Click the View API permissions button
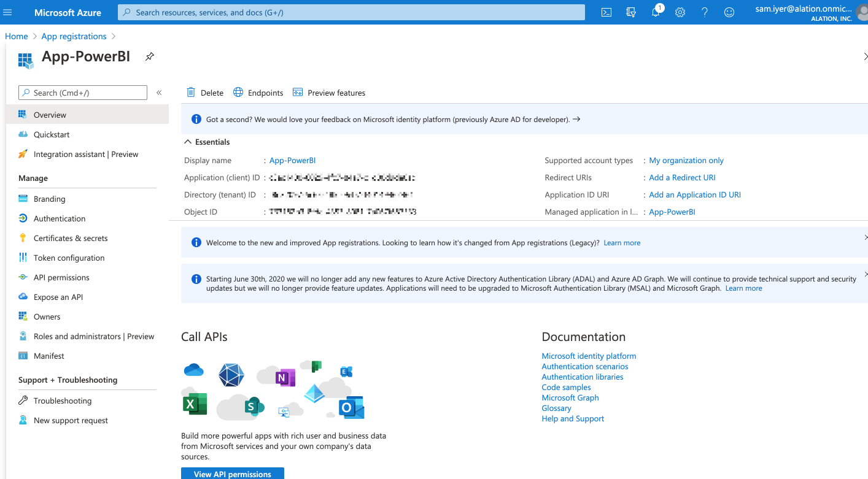Viewport: 868px width, 479px height. (233, 473)
